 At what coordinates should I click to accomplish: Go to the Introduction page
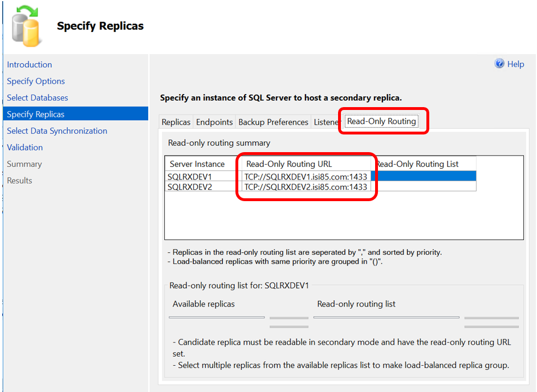click(30, 64)
